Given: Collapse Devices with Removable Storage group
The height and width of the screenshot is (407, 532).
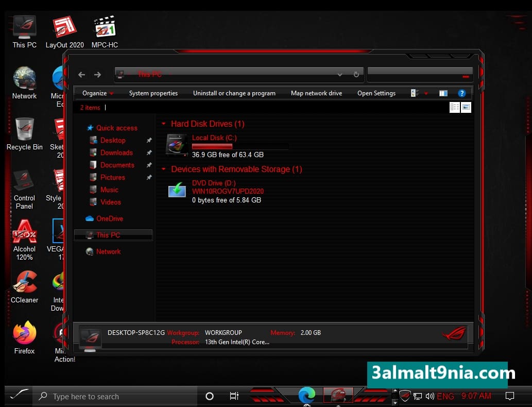Looking at the screenshot, I should [164, 168].
